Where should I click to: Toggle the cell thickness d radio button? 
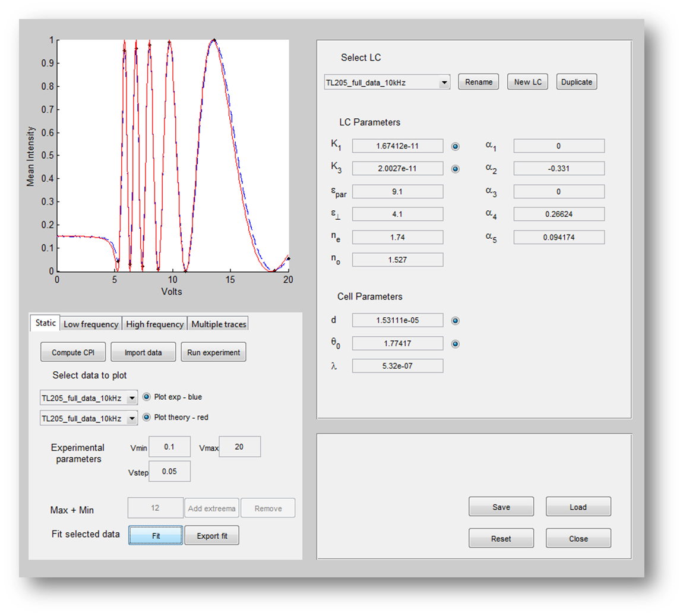coord(455,321)
